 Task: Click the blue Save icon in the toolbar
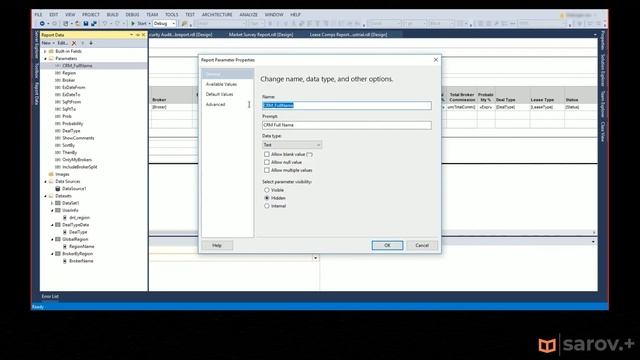[x=86, y=24]
